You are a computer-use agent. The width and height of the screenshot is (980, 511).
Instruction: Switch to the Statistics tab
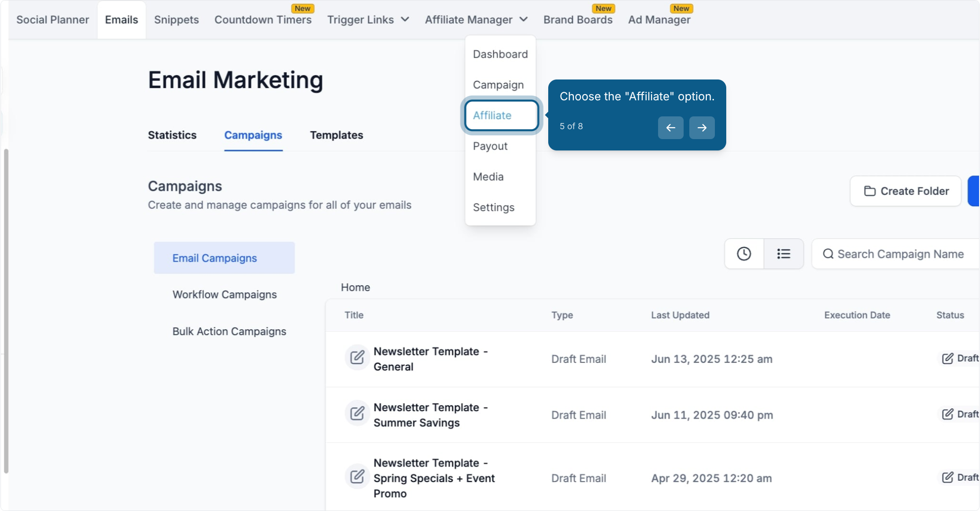tap(172, 135)
